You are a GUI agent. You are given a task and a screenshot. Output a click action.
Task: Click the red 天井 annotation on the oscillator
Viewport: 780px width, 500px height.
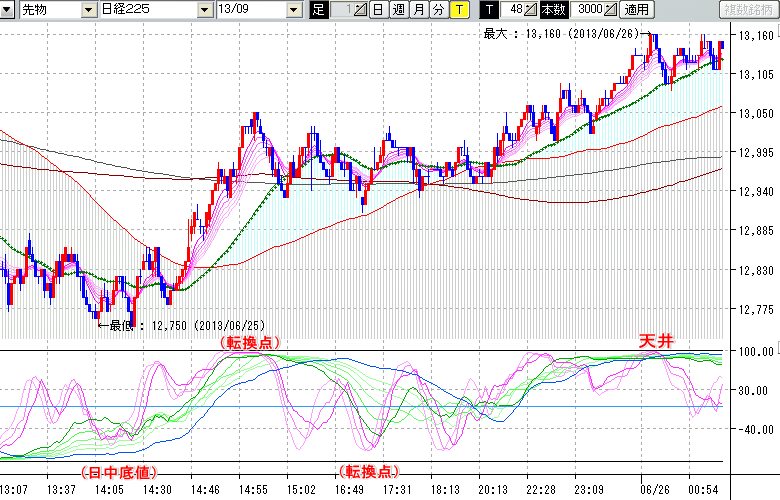[657, 341]
